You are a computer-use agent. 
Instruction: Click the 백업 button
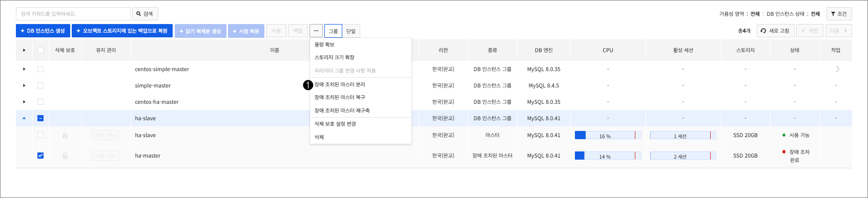[298, 31]
